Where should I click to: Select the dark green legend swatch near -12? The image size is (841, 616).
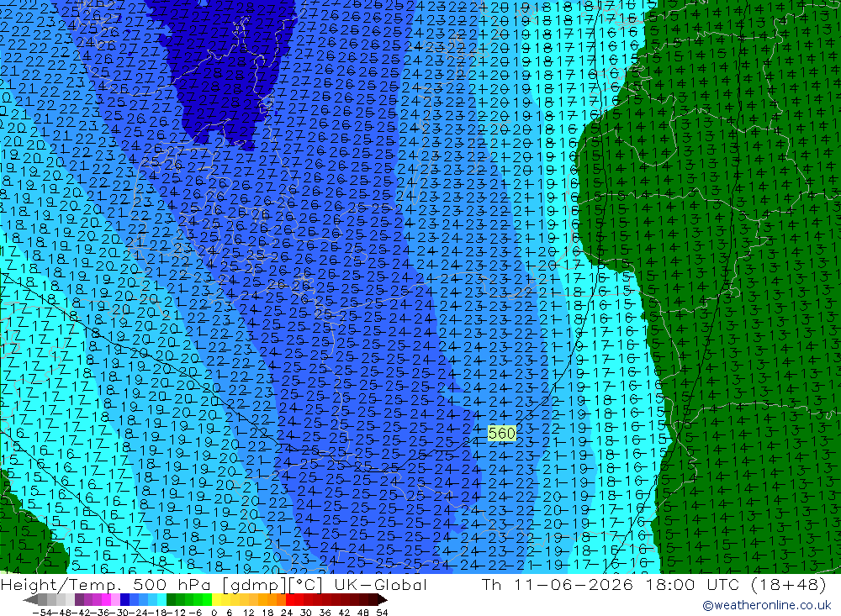[171, 600]
